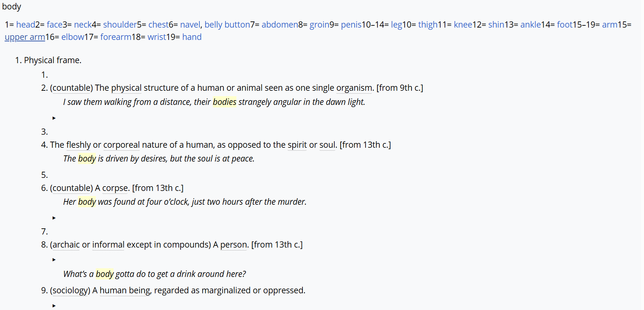Expand the triangle under the 'A person' definition
This screenshot has width=644, height=310.
point(54,260)
